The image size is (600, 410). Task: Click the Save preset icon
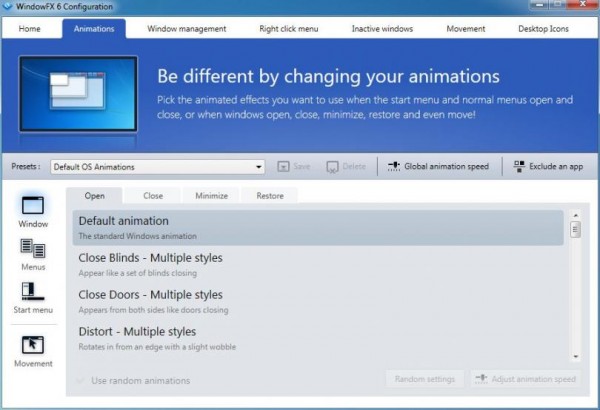point(283,167)
